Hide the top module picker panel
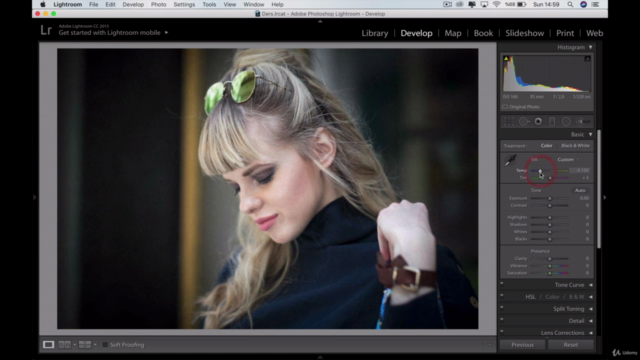The image size is (640, 360). point(320,21)
